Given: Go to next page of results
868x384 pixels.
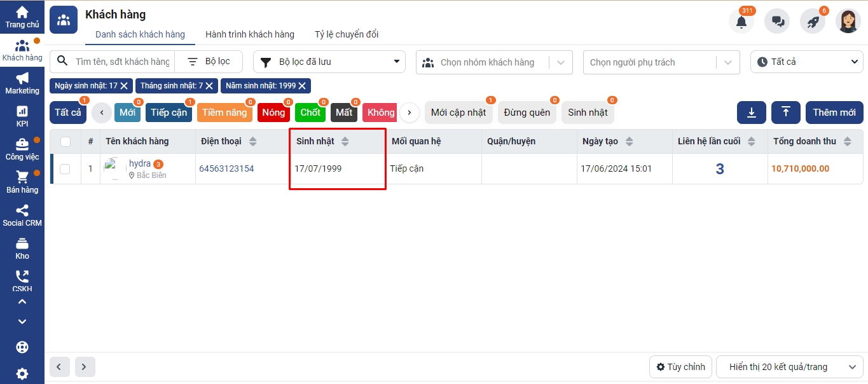Looking at the screenshot, I should coord(85,367).
